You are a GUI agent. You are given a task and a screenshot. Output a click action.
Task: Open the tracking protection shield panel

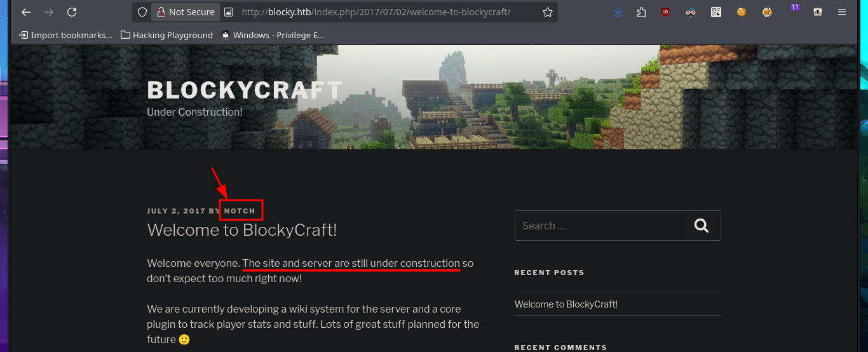point(142,12)
